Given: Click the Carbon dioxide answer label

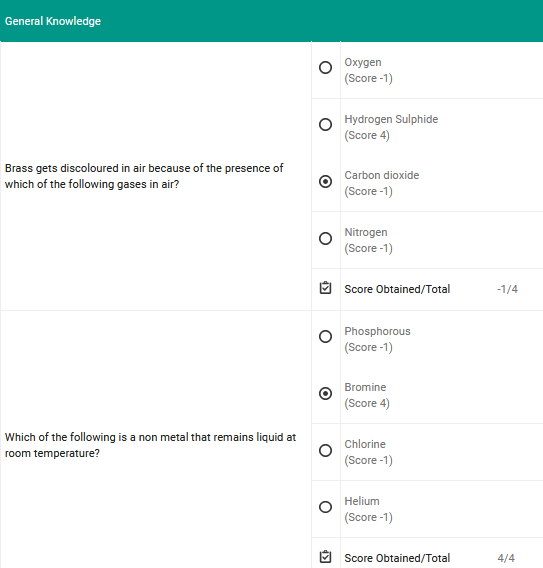Looking at the screenshot, I should (382, 175).
